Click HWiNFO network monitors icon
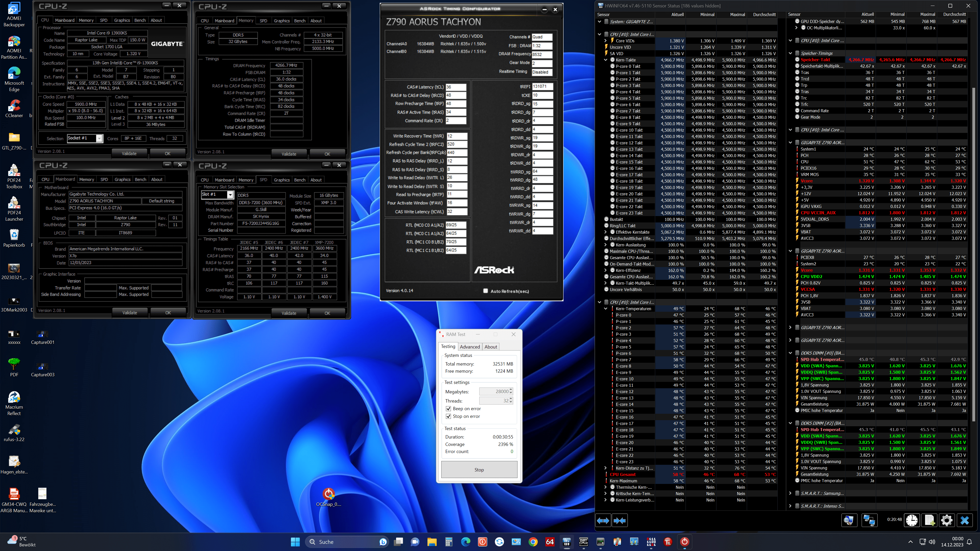Viewport: 980px width, 551px height. pos(869,520)
